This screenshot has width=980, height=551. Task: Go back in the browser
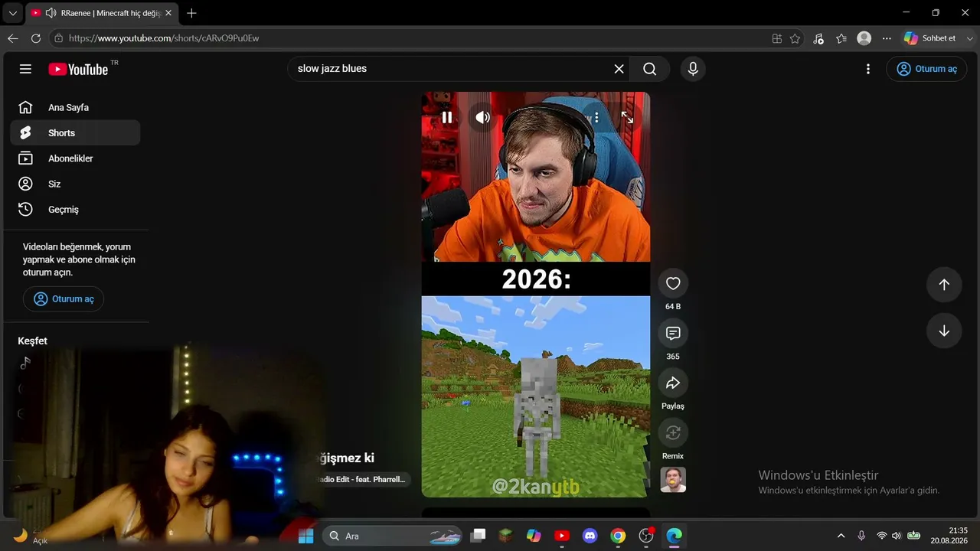tap(13, 38)
